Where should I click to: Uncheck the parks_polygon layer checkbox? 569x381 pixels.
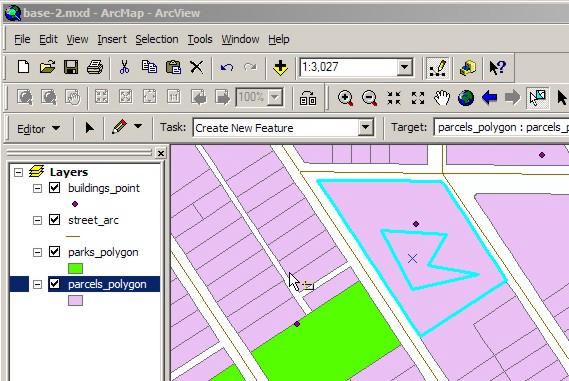click(x=55, y=252)
